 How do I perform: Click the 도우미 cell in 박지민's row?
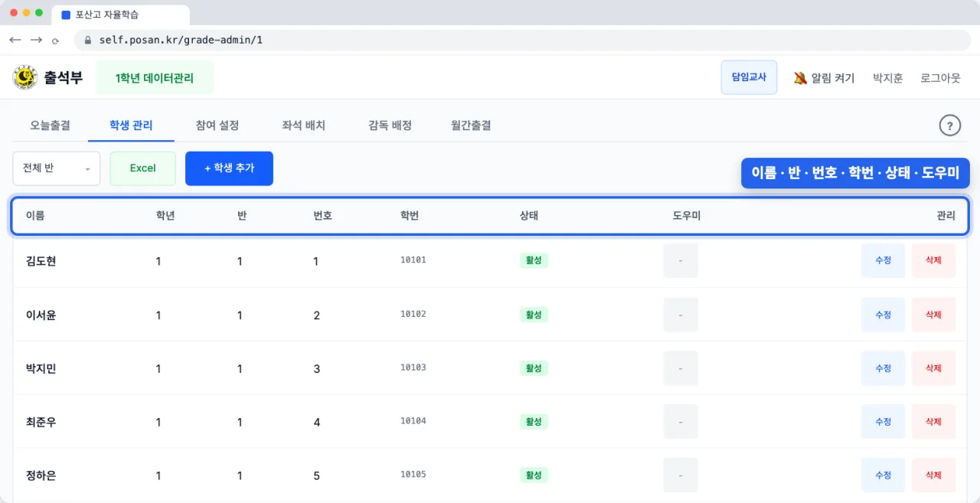[x=681, y=368]
